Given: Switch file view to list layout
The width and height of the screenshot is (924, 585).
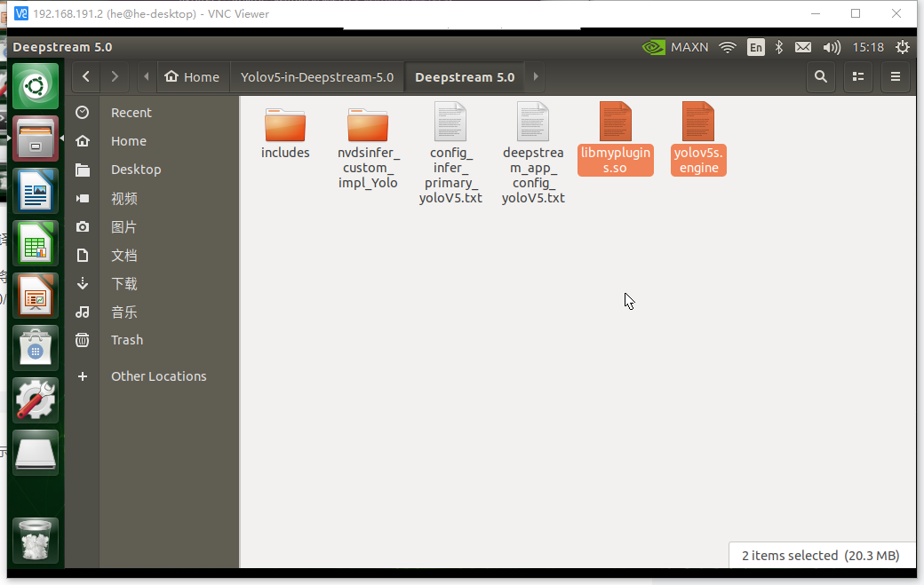Looking at the screenshot, I should tap(857, 77).
